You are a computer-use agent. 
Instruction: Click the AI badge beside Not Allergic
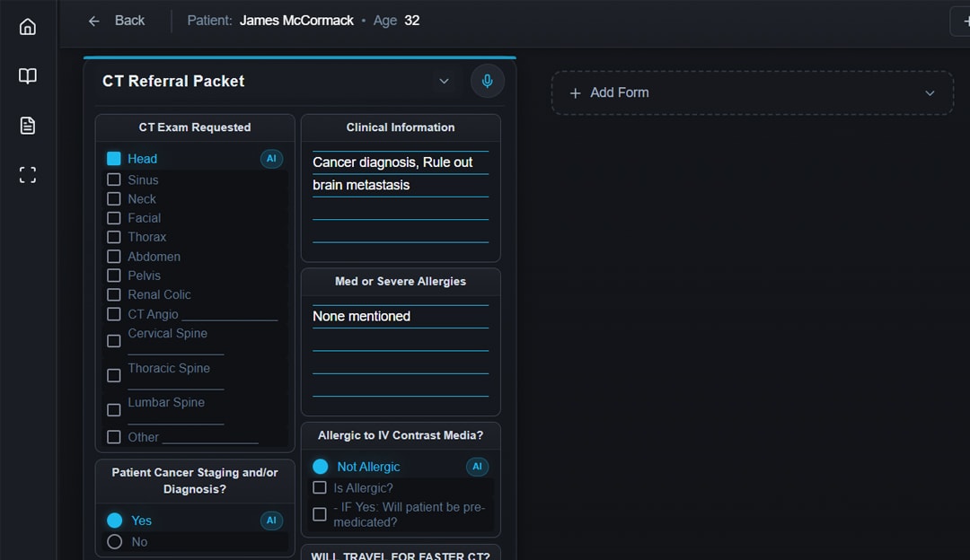477,467
